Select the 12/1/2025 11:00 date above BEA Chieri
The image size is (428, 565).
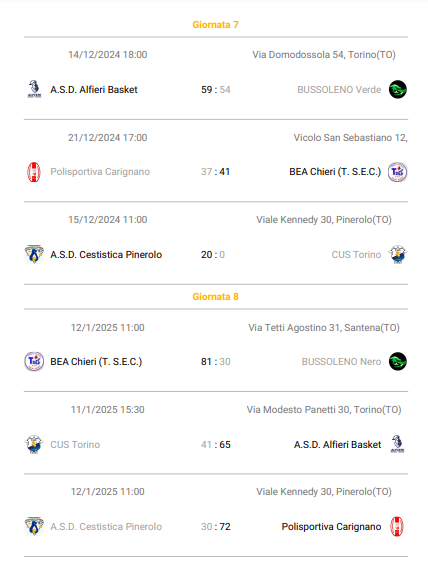[x=107, y=328]
